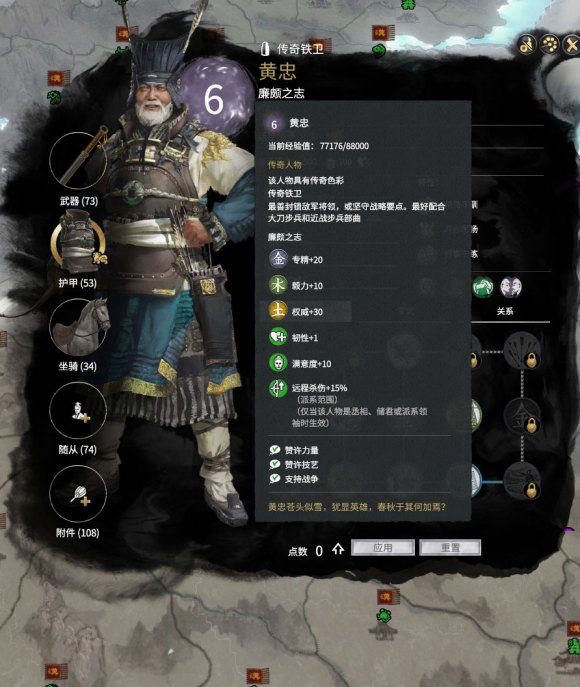The width and height of the screenshot is (580, 687).
Task: Click the green horse relationship icon
Action: pos(482,287)
